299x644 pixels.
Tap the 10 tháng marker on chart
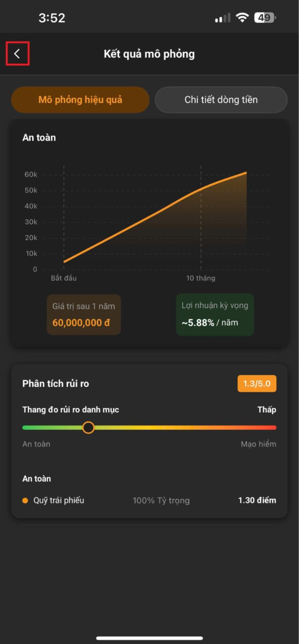click(x=201, y=278)
